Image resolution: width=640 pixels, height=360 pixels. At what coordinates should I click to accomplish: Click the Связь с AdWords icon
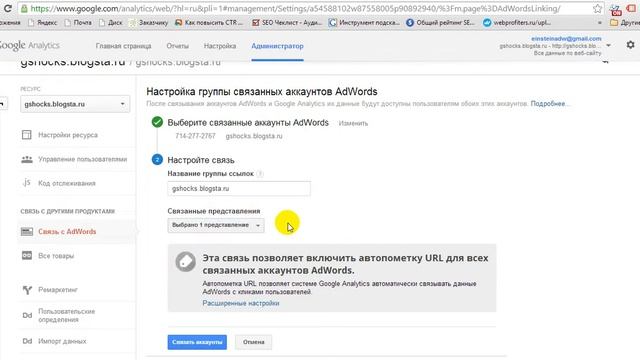pyautogui.click(x=27, y=231)
